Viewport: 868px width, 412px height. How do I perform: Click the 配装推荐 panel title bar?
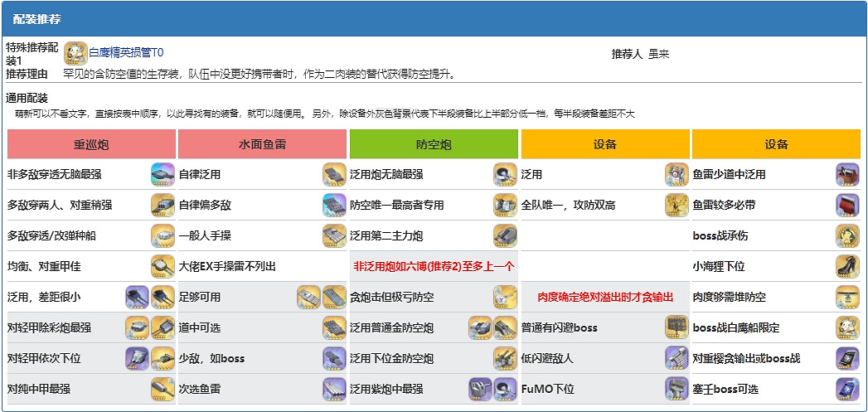coord(434,18)
